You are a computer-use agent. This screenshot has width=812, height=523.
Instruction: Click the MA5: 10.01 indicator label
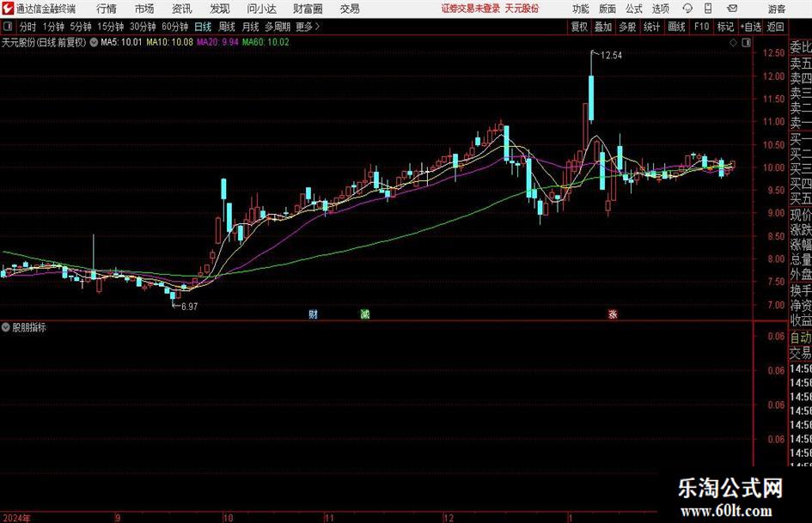click(121, 42)
